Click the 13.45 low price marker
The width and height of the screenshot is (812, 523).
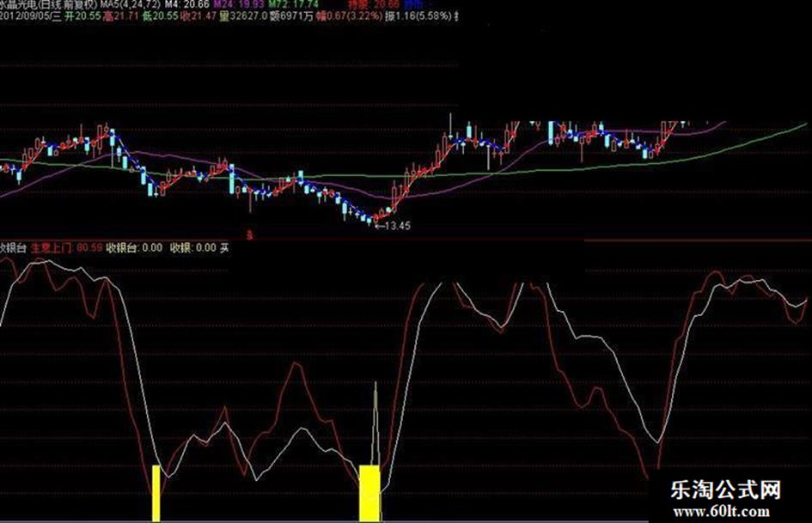[393, 226]
